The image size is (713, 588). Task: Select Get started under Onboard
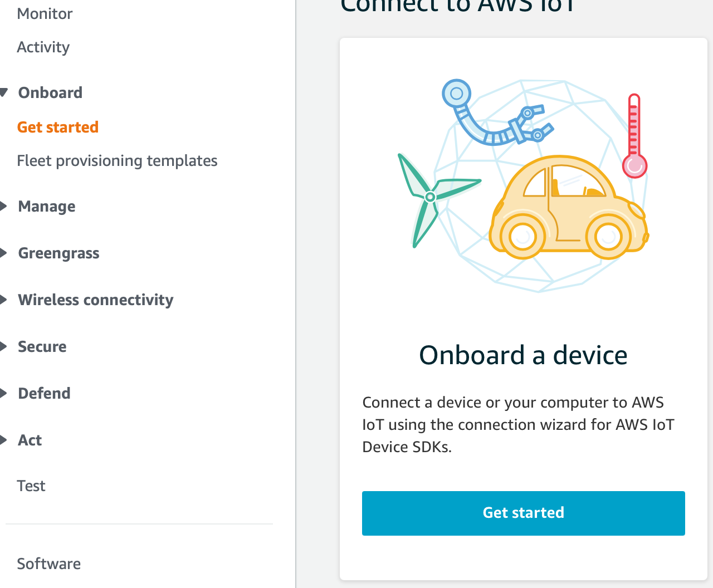click(58, 128)
